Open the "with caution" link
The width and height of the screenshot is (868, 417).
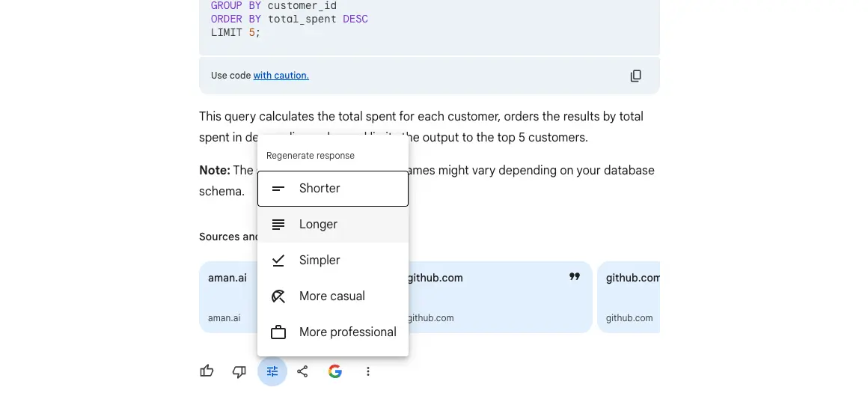(281, 76)
